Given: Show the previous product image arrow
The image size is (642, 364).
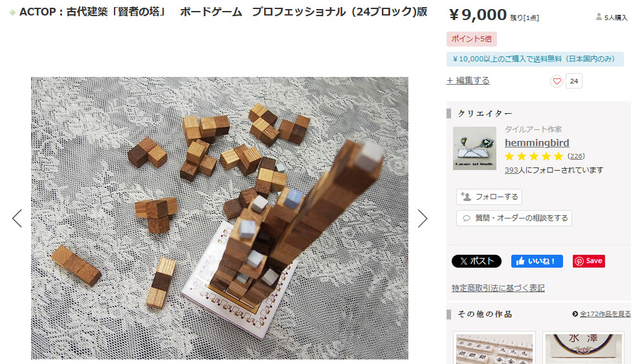Looking at the screenshot, I should [17, 219].
